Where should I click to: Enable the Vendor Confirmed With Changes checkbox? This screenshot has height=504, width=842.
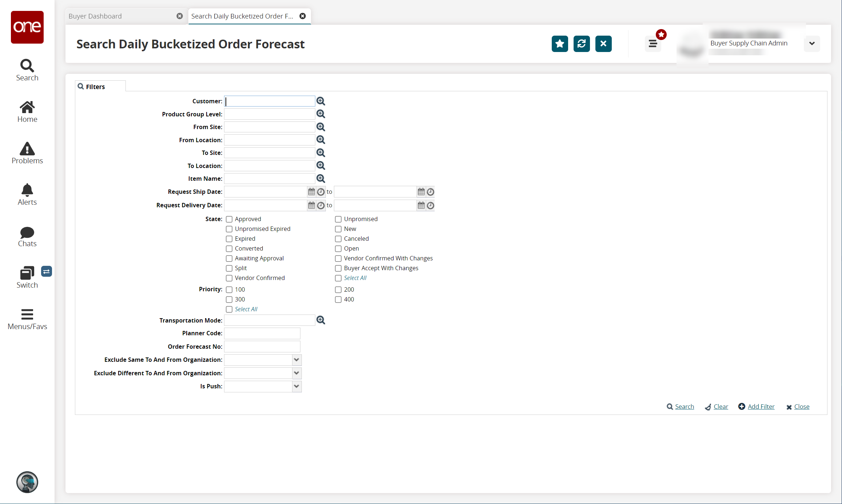click(338, 259)
